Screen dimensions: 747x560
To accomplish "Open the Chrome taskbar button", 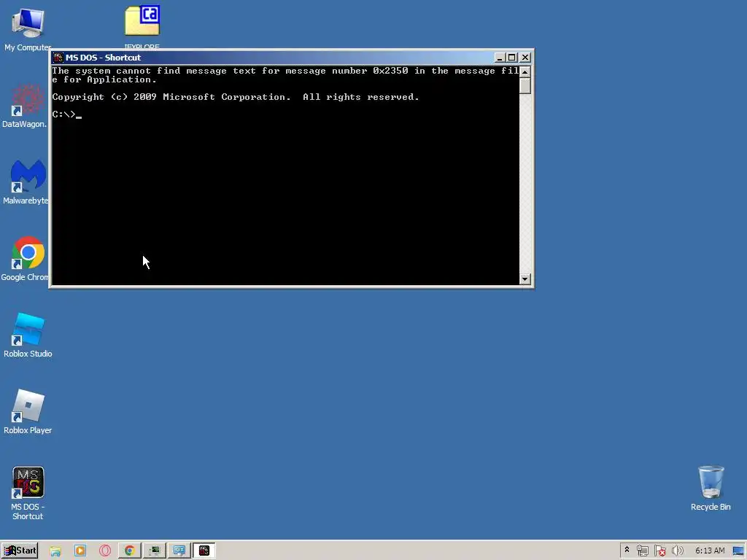I will [x=130, y=551].
